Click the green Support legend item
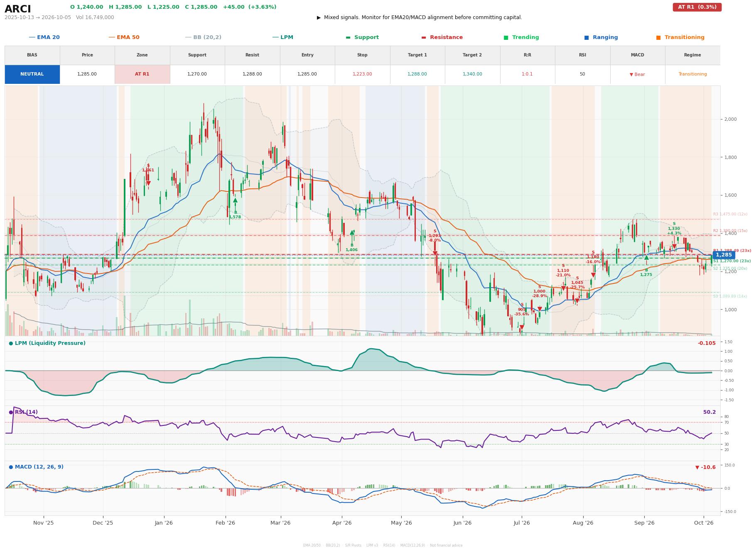 point(362,37)
